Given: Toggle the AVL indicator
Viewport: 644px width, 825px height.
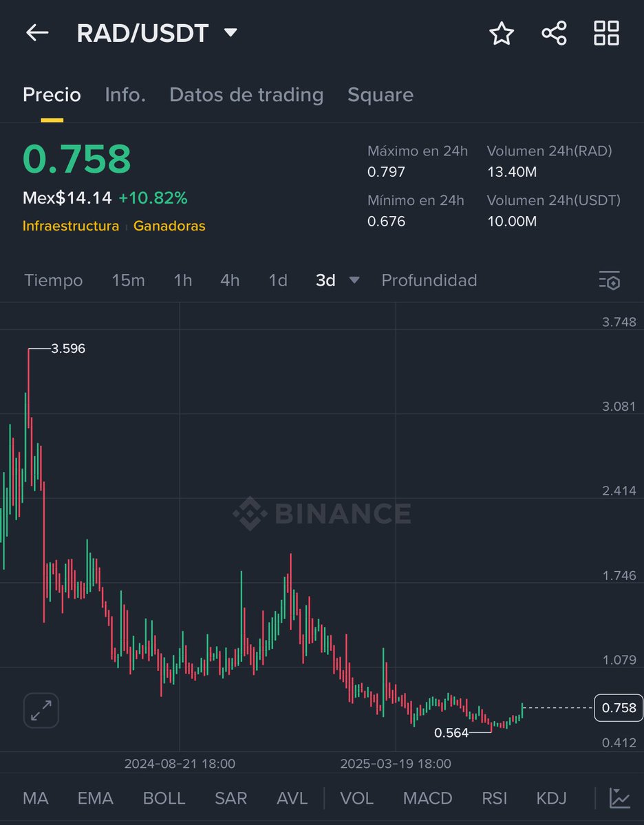Looking at the screenshot, I should 292,798.
